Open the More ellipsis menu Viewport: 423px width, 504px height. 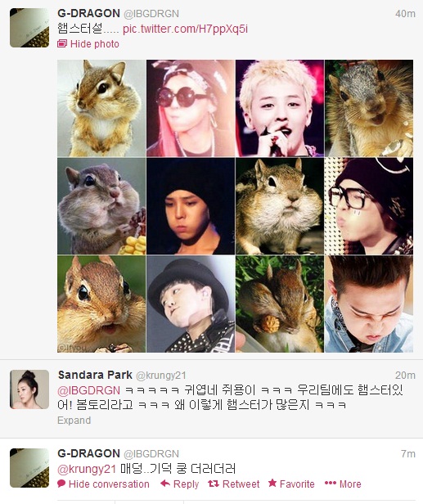tap(343, 484)
